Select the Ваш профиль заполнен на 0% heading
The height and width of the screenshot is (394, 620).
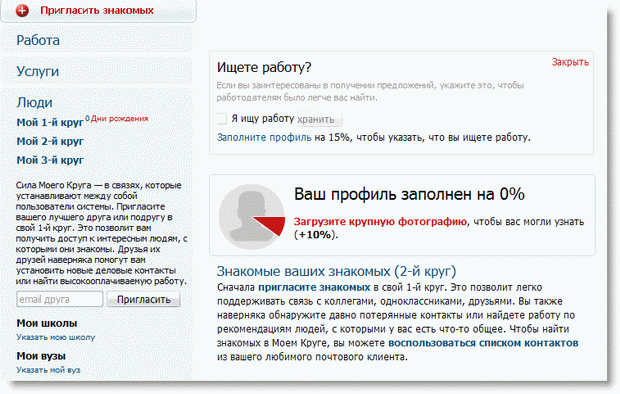[x=409, y=194]
